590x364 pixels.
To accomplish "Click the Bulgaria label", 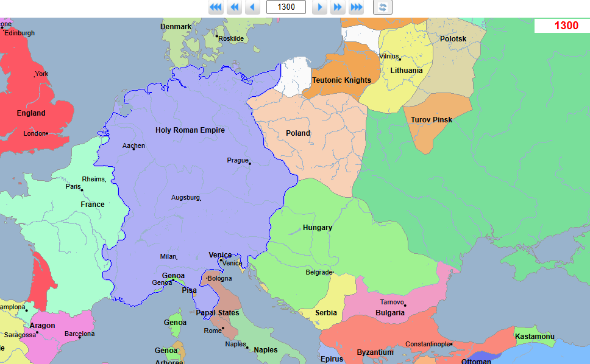I will tap(390, 313).
